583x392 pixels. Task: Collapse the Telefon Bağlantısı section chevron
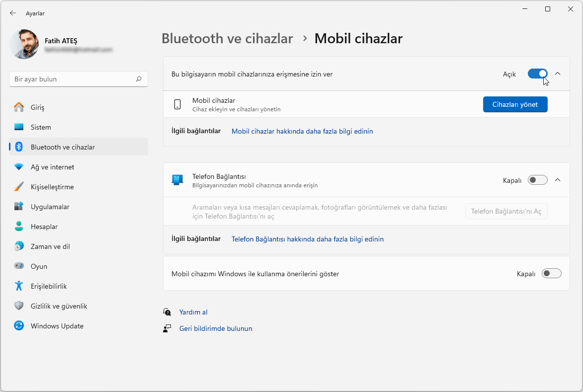pyautogui.click(x=558, y=180)
